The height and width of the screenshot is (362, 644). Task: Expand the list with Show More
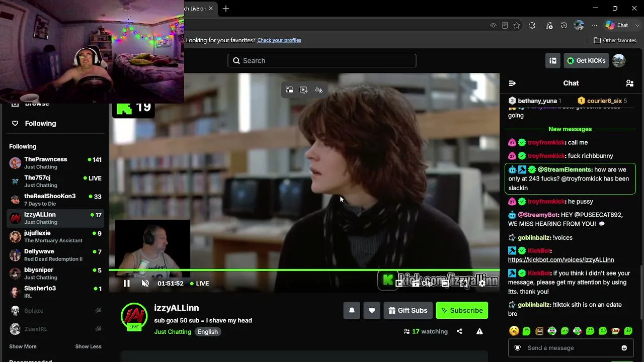point(23,346)
